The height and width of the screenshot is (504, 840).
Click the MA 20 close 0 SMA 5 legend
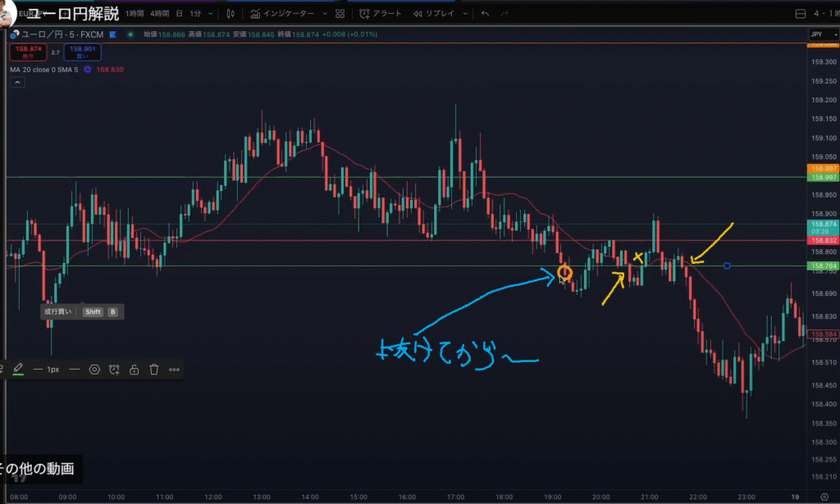pos(44,70)
